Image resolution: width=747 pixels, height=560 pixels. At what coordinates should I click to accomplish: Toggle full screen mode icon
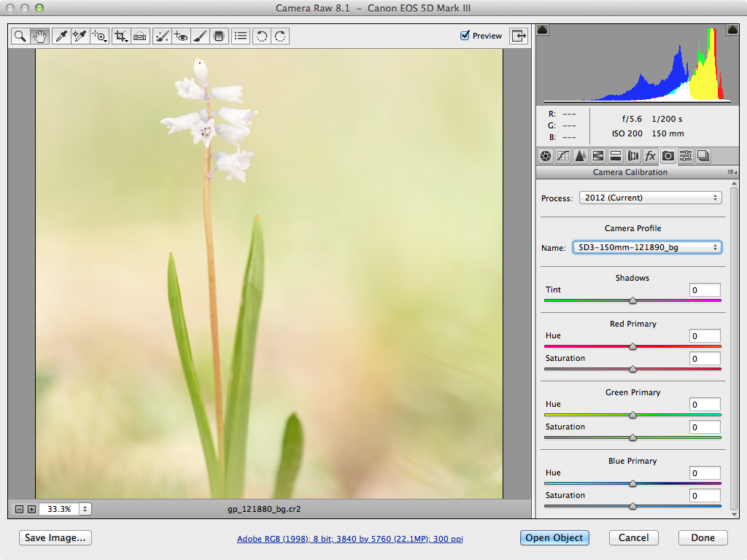click(x=519, y=36)
